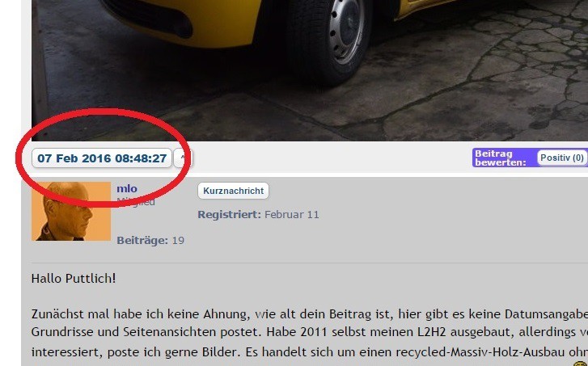Click the post count number 19
This screenshot has height=366, width=588.
click(x=178, y=241)
